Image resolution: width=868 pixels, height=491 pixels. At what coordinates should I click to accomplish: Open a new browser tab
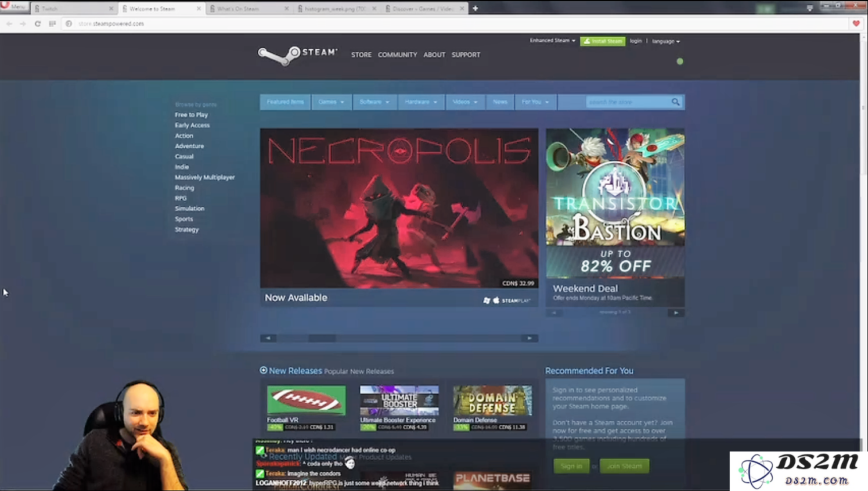click(x=476, y=8)
